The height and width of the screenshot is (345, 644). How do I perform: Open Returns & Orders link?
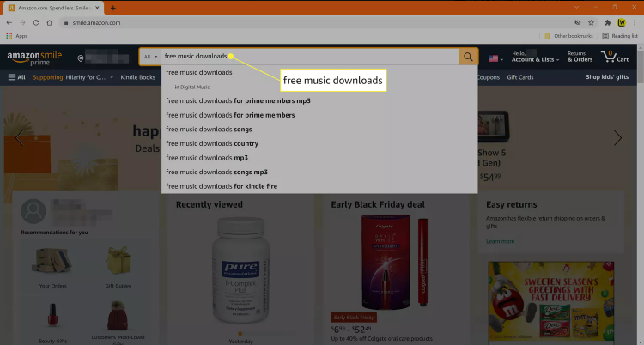pyautogui.click(x=580, y=57)
